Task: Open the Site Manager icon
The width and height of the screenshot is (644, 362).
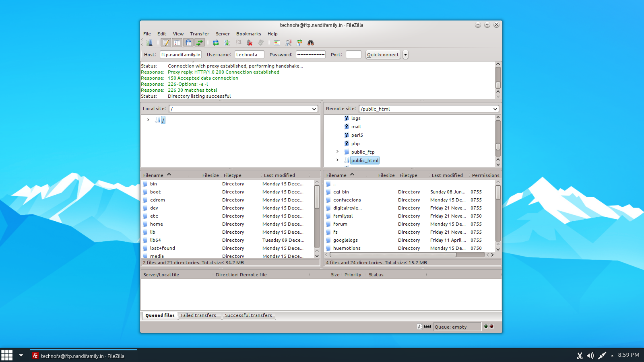Action: pyautogui.click(x=149, y=43)
